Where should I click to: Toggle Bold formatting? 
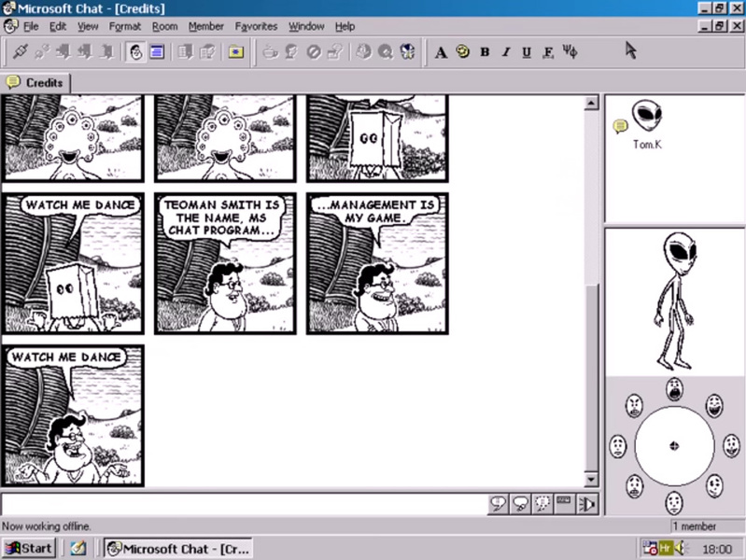pyautogui.click(x=485, y=52)
